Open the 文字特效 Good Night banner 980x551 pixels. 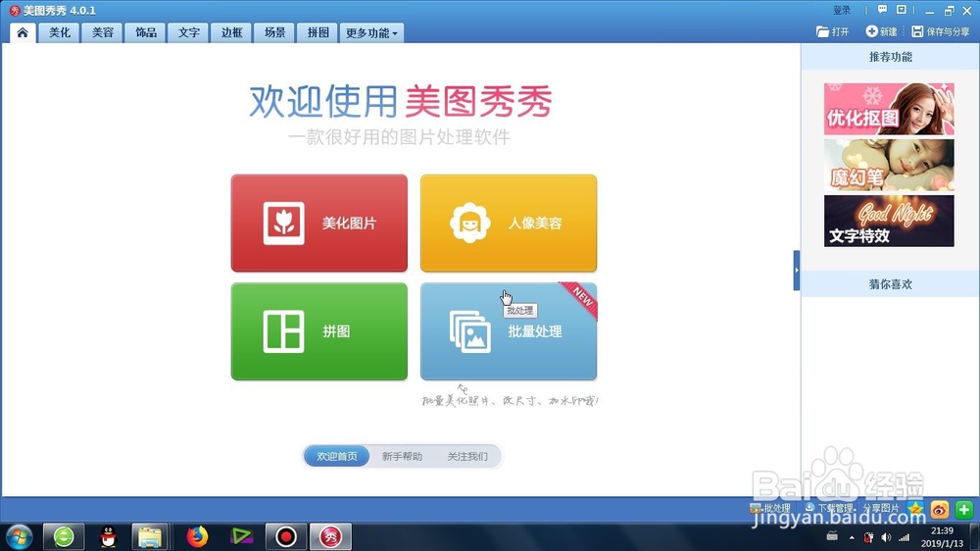(x=889, y=221)
